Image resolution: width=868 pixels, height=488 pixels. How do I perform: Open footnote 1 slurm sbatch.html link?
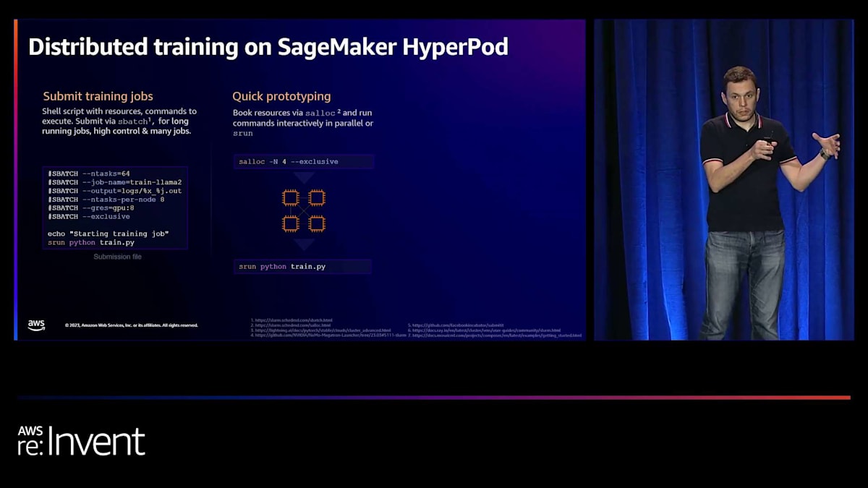point(292,320)
